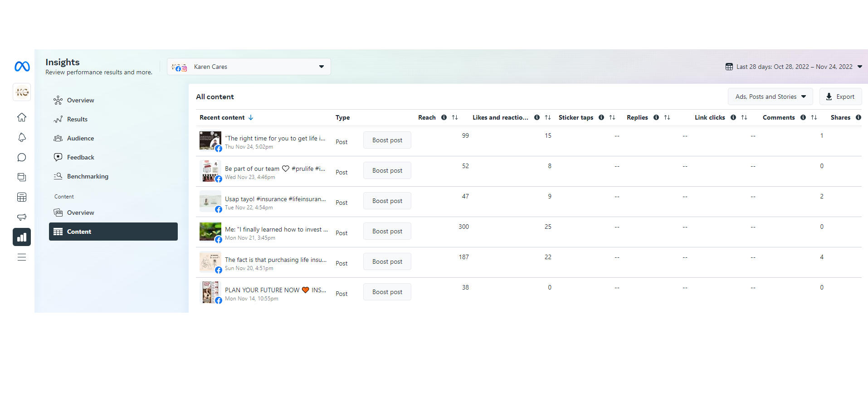Open the Ads megaphone icon
This screenshot has width=868, height=401.
[22, 217]
